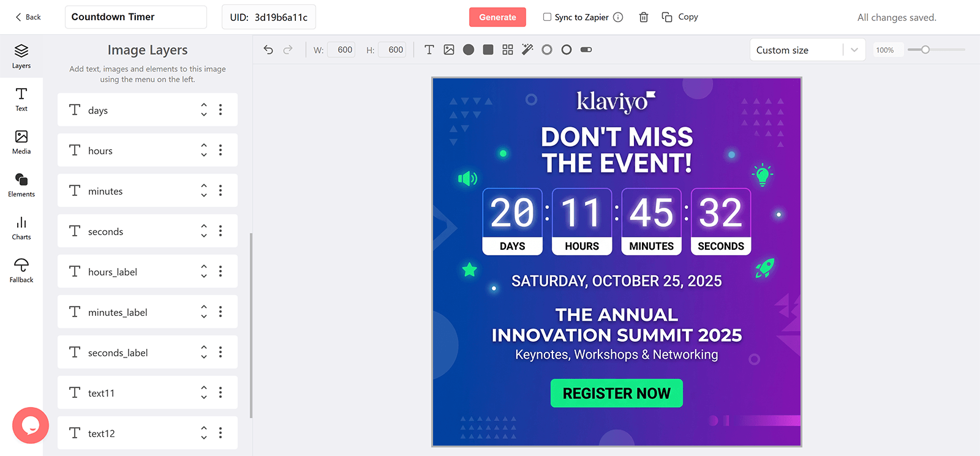Set canvas height field
Screen dimensions: 980x456
(392, 50)
